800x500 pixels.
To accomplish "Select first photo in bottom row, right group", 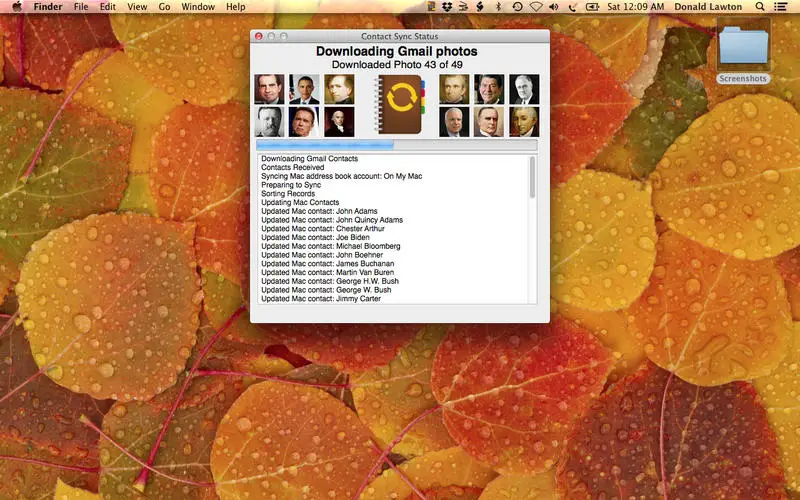I will click(454, 121).
